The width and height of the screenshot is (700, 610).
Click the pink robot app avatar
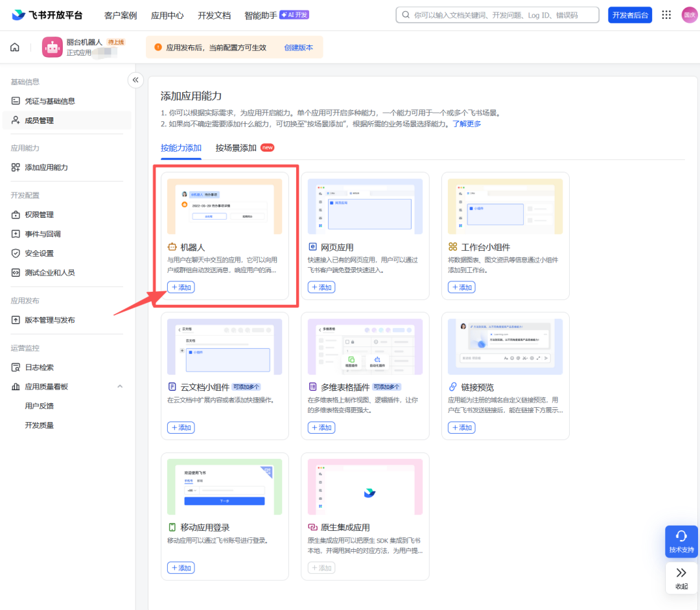pyautogui.click(x=52, y=47)
